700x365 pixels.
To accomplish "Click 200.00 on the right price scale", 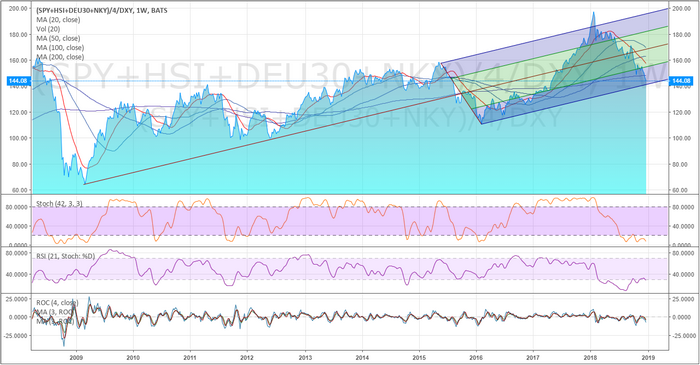I will tap(682, 8).
